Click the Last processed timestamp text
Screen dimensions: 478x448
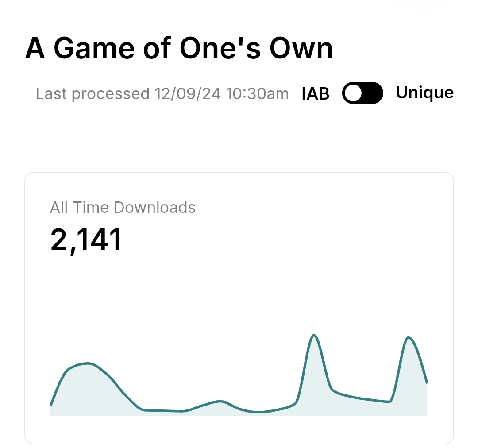click(x=162, y=94)
